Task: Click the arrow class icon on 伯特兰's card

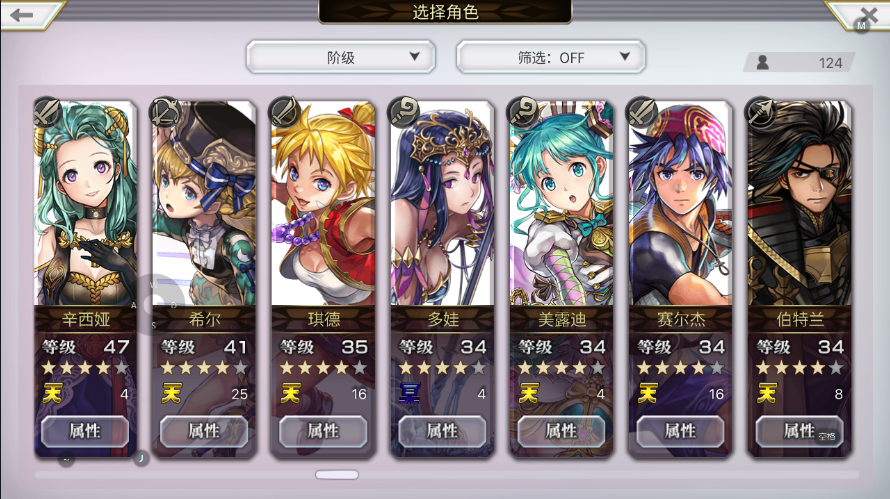Action: pos(761,111)
